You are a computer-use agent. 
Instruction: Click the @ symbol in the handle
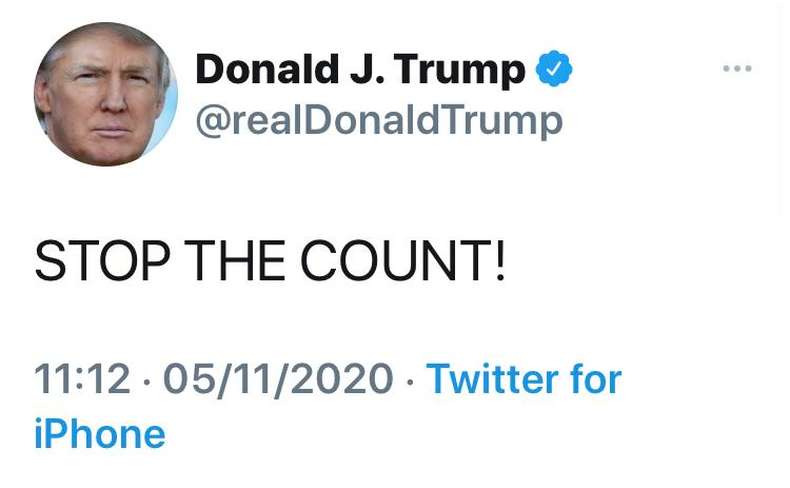[x=212, y=121]
